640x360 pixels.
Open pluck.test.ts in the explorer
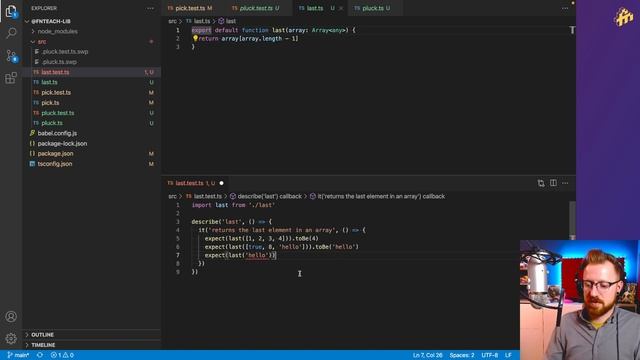click(58, 113)
